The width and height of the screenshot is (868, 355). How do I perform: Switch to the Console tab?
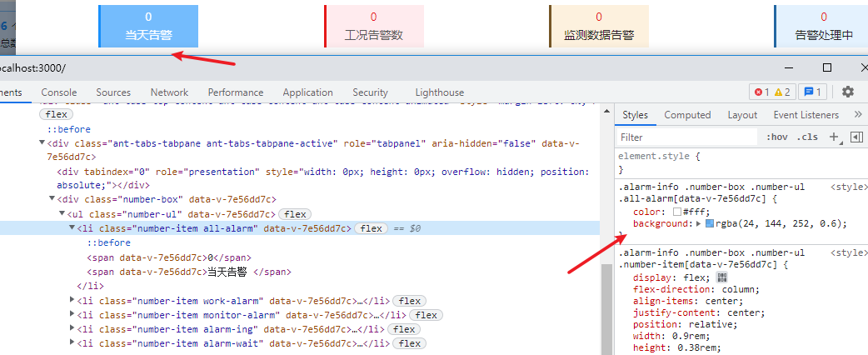[x=58, y=92]
